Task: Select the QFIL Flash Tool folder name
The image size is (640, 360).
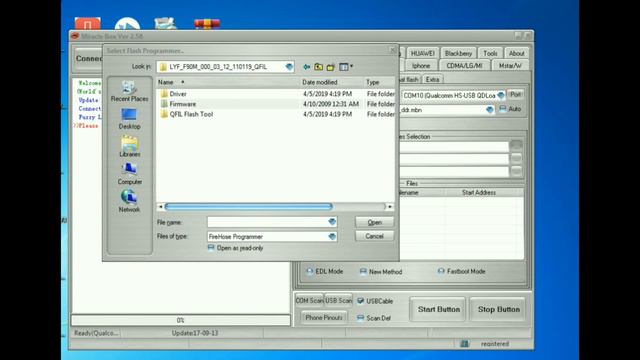Action: pos(191,114)
